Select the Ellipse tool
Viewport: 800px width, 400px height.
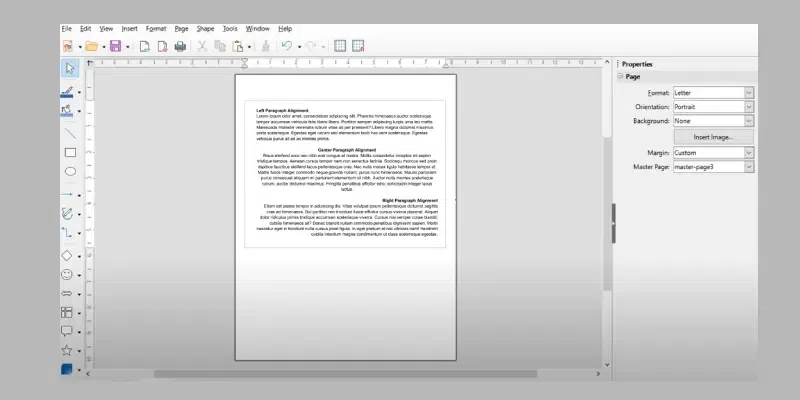pos(70,171)
